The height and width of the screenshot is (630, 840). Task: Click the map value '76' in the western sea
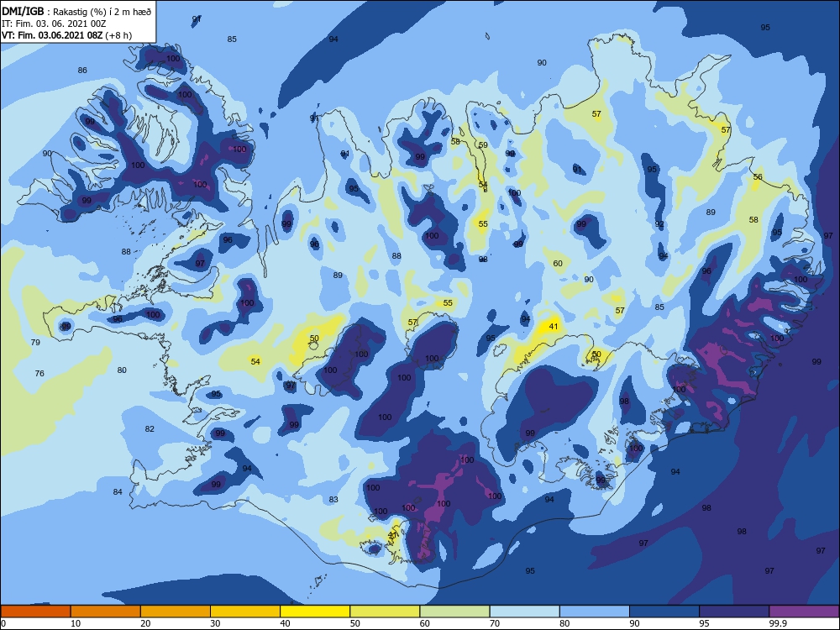tap(39, 373)
